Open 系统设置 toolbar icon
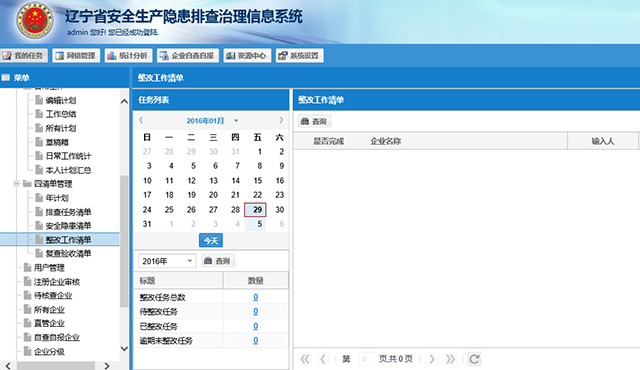640x370 pixels. pyautogui.click(x=300, y=55)
